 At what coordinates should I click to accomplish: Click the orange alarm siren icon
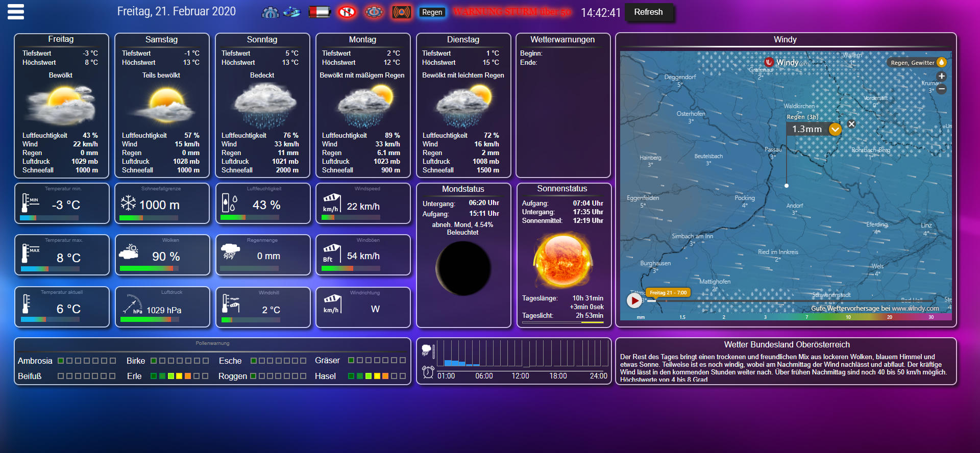click(402, 12)
